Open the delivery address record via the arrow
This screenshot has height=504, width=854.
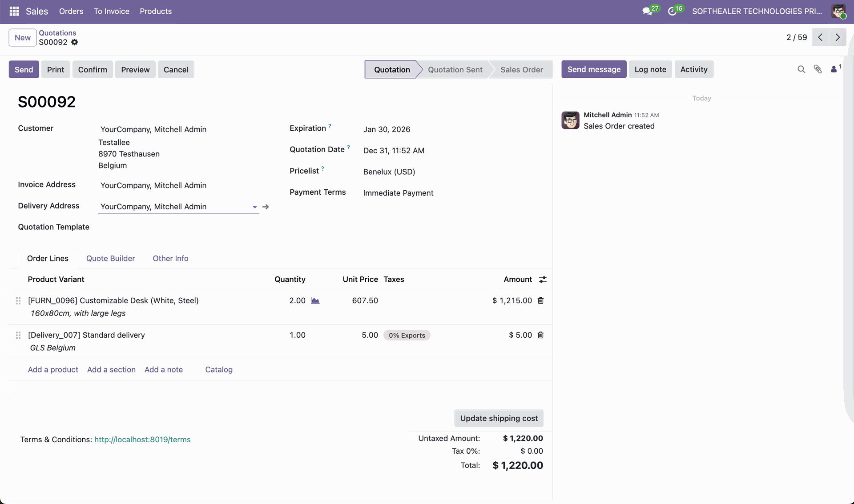pyautogui.click(x=266, y=207)
